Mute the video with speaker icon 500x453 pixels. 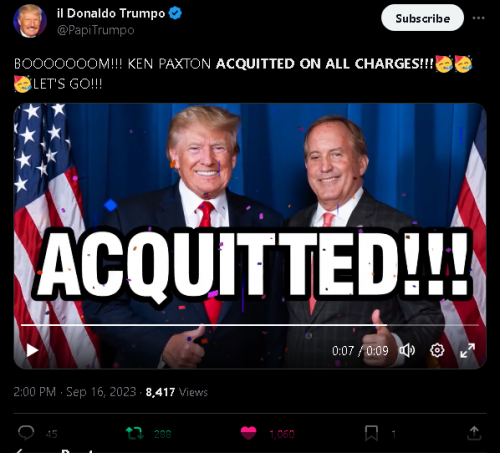point(407,350)
